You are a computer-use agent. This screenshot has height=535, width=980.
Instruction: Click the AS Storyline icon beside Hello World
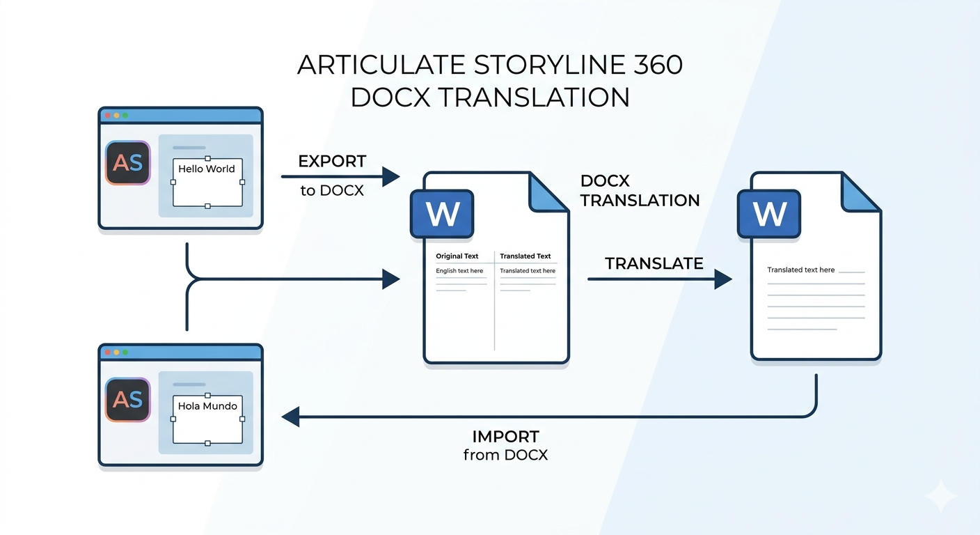point(128,163)
